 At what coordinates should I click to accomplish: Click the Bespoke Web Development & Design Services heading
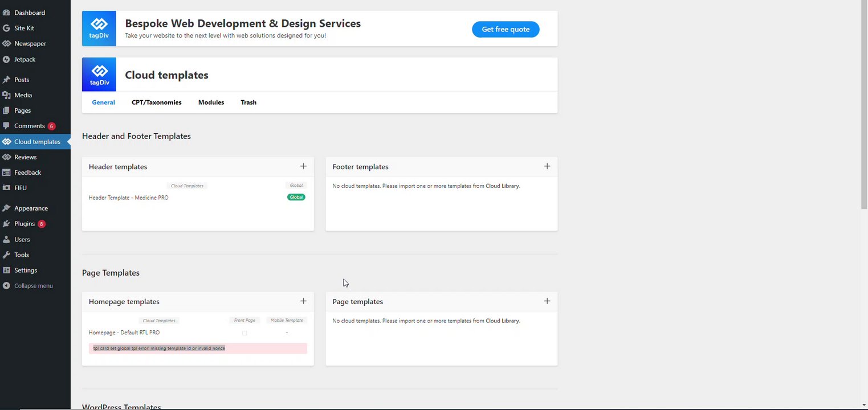click(243, 23)
